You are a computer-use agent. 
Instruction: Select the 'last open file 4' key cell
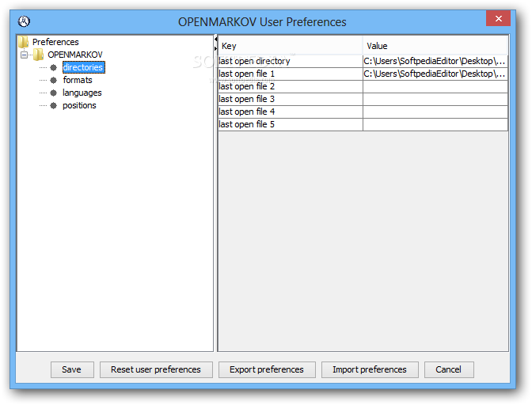pyautogui.click(x=291, y=112)
